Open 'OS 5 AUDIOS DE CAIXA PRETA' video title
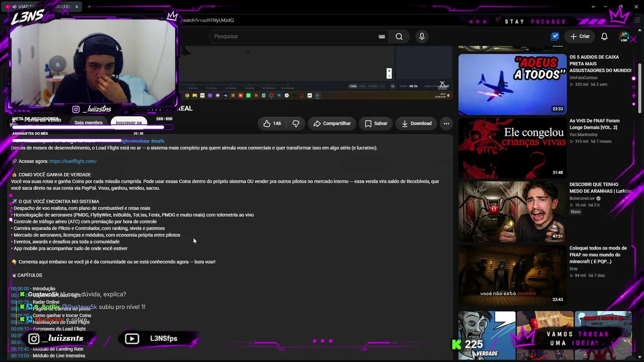 (600, 64)
